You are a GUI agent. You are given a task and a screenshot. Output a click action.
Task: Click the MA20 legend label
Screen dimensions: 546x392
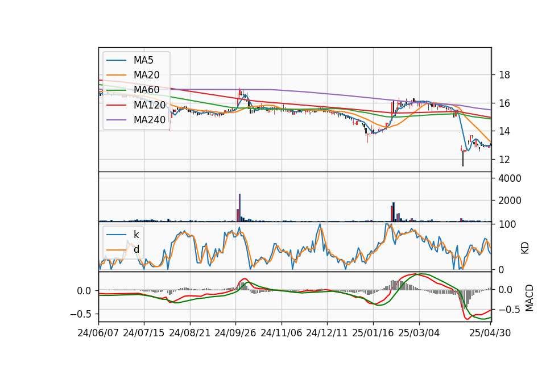[x=146, y=75]
